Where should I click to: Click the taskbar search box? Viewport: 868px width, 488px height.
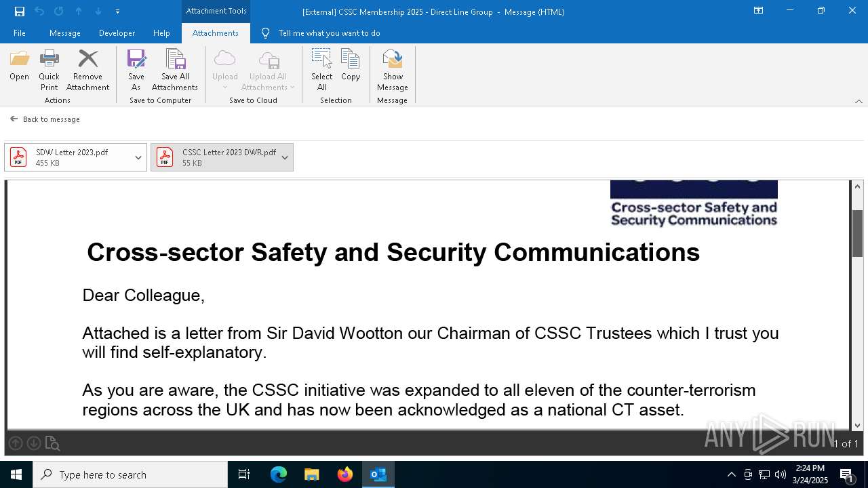click(130, 474)
